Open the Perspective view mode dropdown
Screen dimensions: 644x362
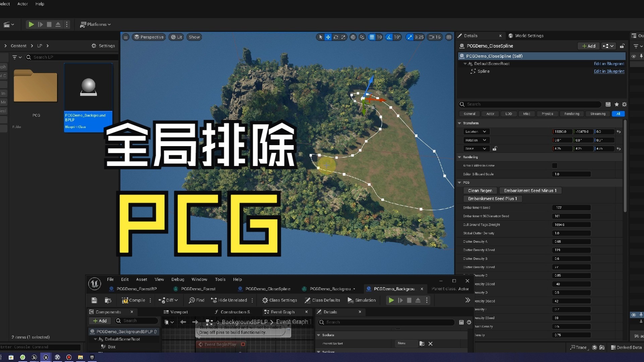point(149,37)
